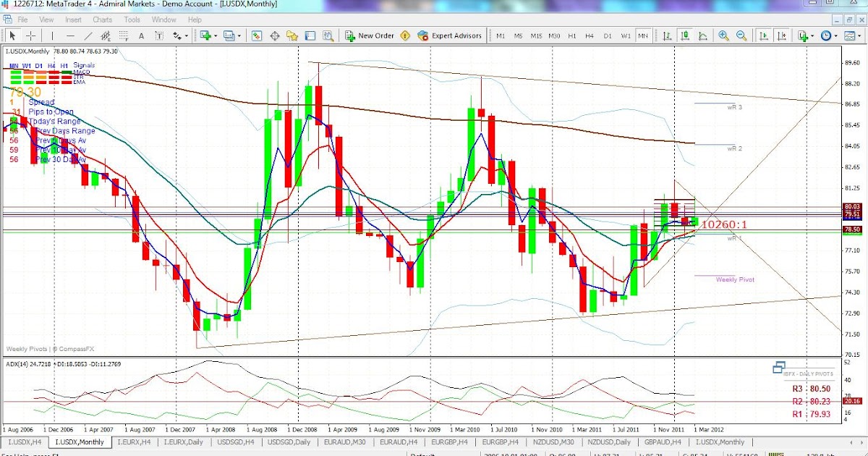This screenshot has width=868, height=456.
Task: Open the Charts menu
Action: click(102, 20)
